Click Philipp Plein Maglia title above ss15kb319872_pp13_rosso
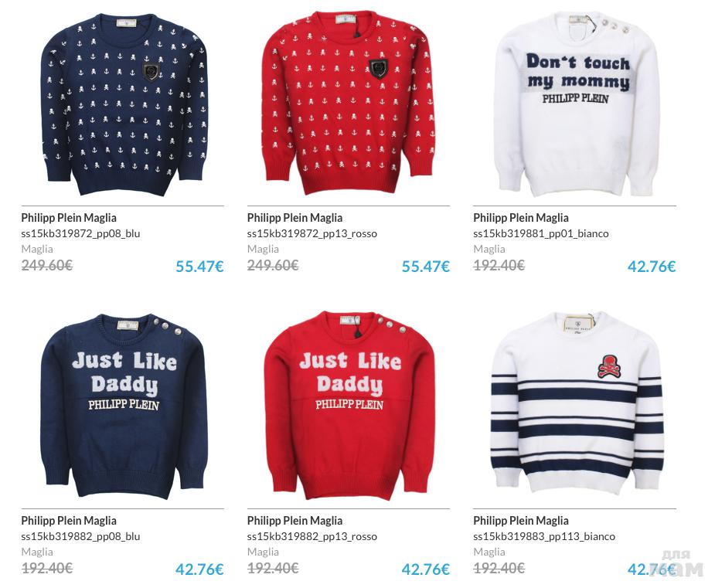Viewport: 715px width, 588px height. tap(295, 218)
